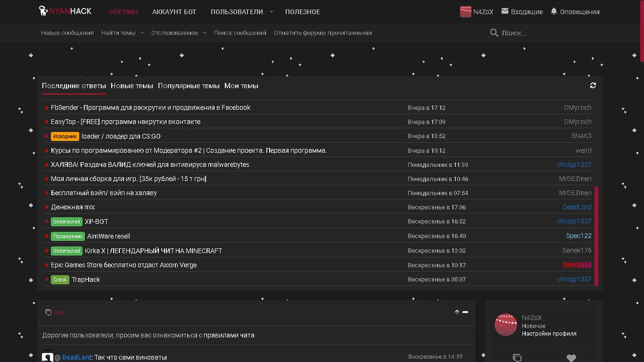
Task: Click the chat bubbles icon beside Чат
Action: (48, 312)
